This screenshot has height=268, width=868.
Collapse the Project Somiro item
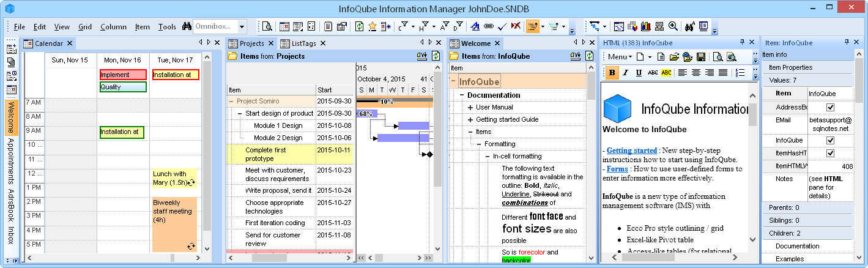pos(231,101)
